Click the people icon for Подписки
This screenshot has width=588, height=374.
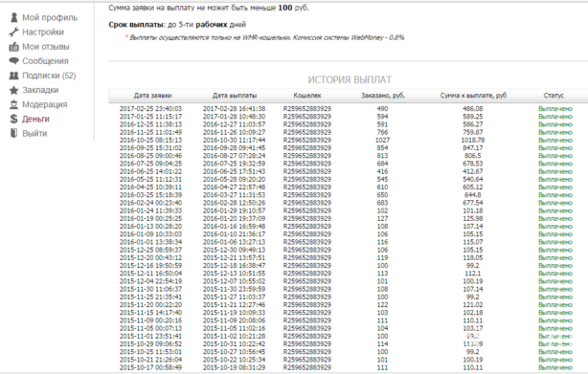[13, 76]
